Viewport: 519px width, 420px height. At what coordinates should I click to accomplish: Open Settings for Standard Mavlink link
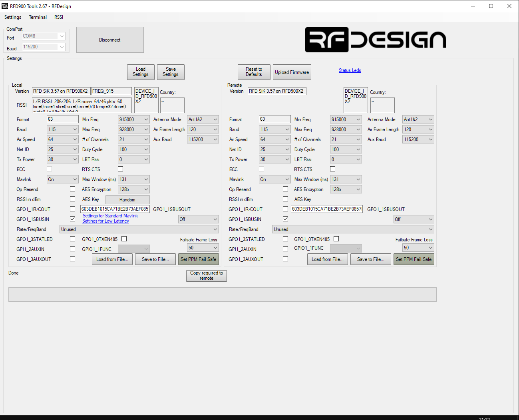tap(110, 216)
